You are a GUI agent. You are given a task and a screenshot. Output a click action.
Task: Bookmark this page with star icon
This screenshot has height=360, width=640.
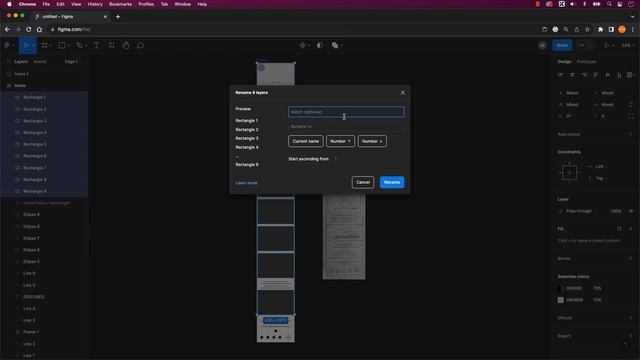pyautogui.click(x=587, y=29)
